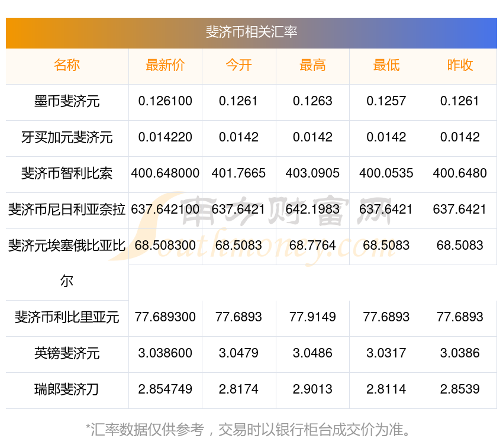Image resolution: width=503 pixels, height=448 pixels.
Task: Click the 斐济币相关汇率 table title banner
Action: (251, 32)
